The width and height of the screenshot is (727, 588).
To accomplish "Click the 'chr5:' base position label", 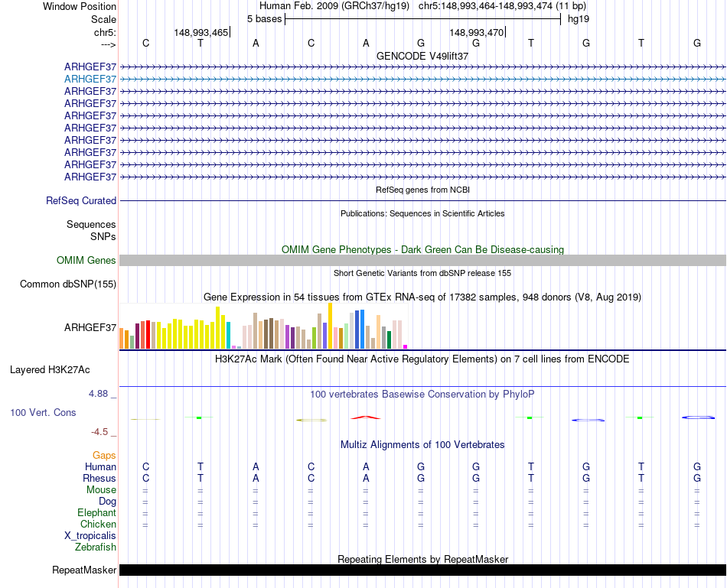I will 105,32.
